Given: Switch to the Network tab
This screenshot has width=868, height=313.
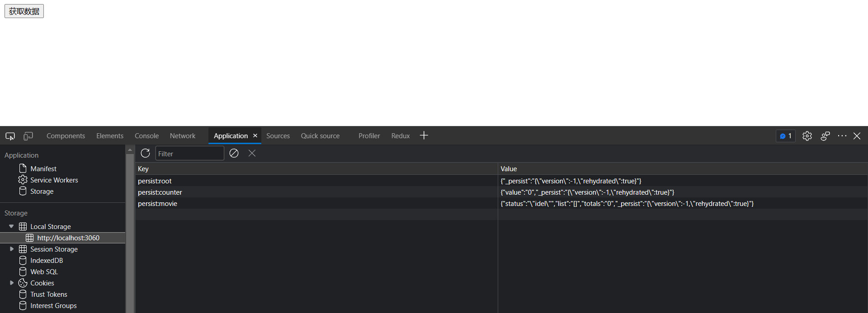Looking at the screenshot, I should pyautogui.click(x=183, y=136).
